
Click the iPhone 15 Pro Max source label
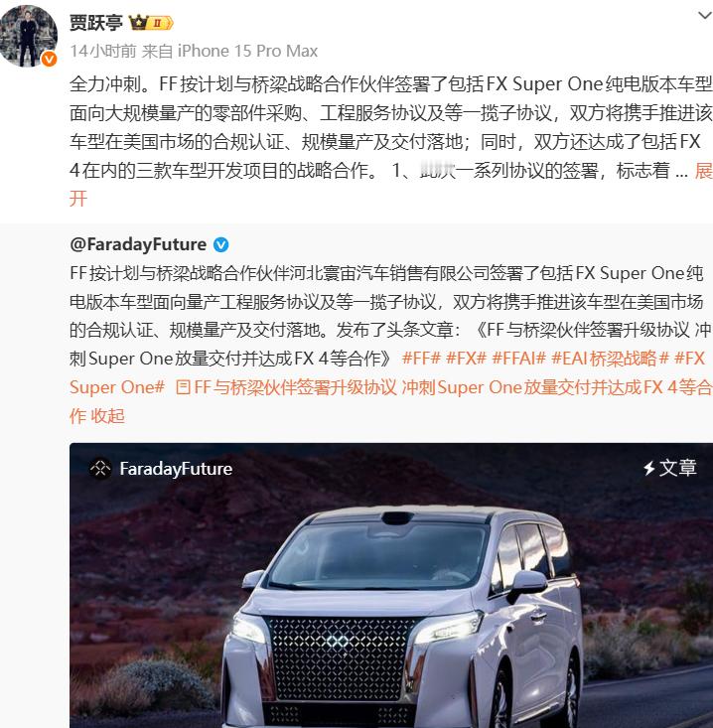(248, 51)
